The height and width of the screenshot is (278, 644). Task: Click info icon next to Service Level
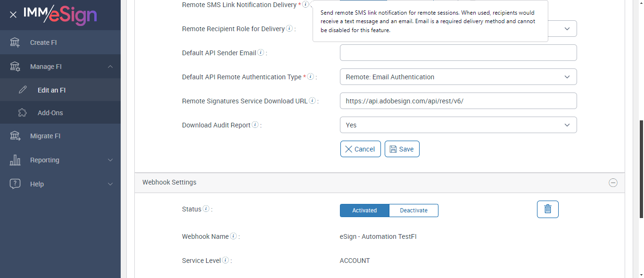225,261
